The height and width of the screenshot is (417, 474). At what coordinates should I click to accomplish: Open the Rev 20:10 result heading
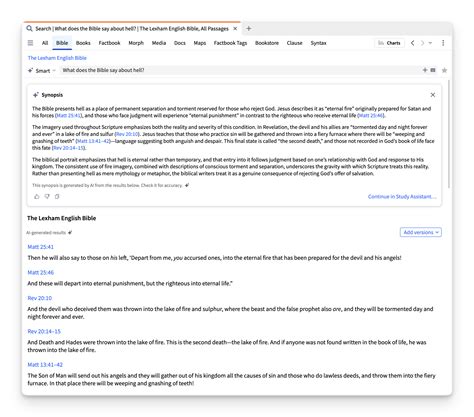[40, 298]
